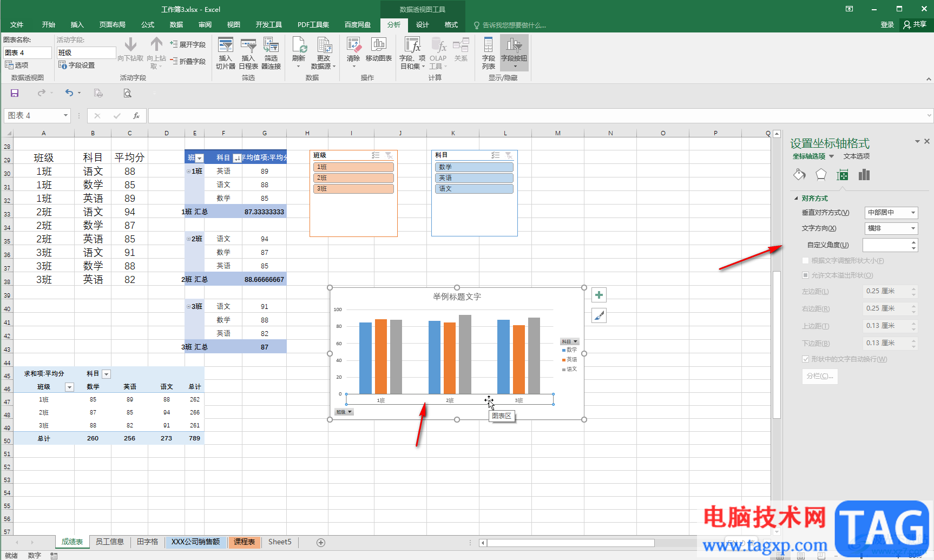Image resolution: width=934 pixels, height=560 pixels.
Task: Open print preview magnifier icon
Action: 127,93
